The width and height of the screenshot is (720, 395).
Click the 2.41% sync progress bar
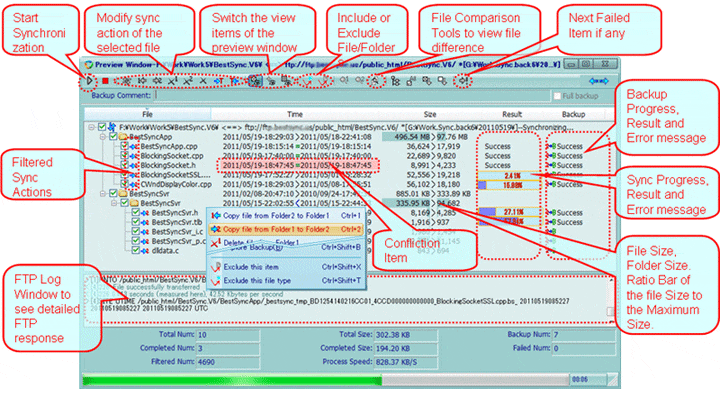tap(509, 175)
